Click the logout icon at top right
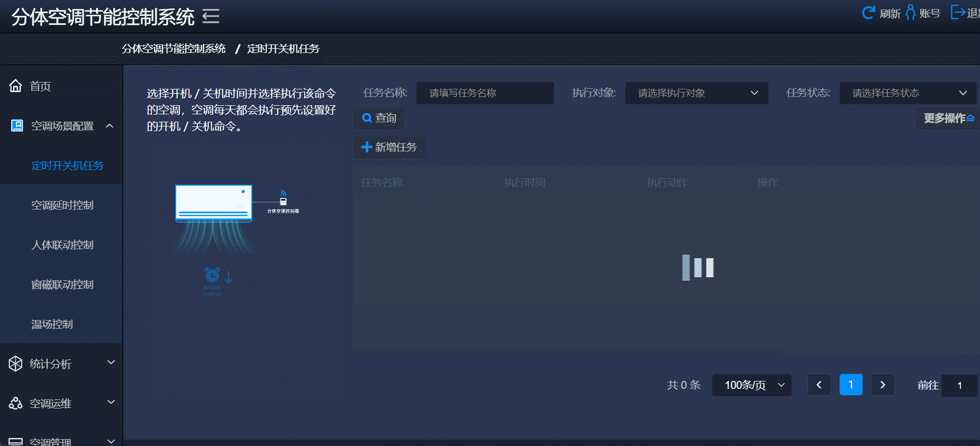 957,12
